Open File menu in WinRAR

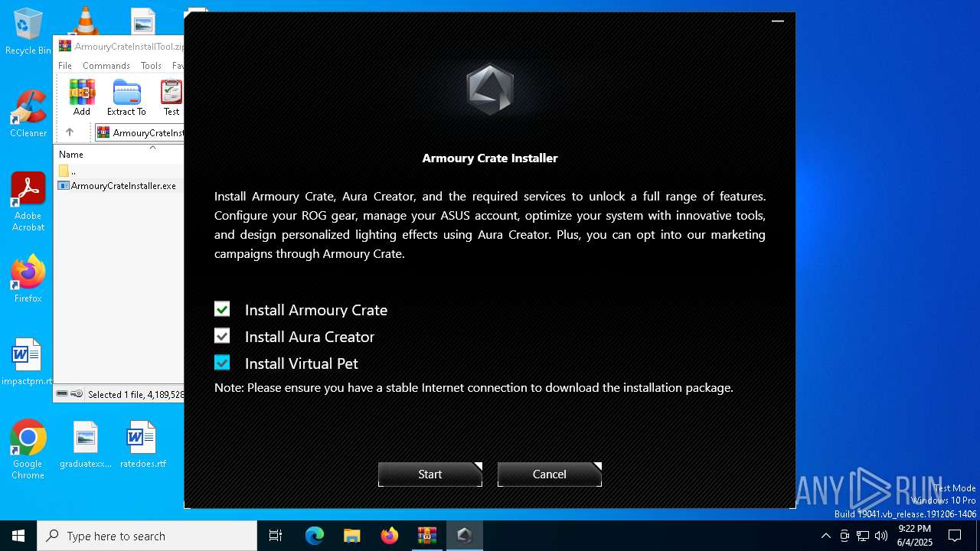click(65, 66)
